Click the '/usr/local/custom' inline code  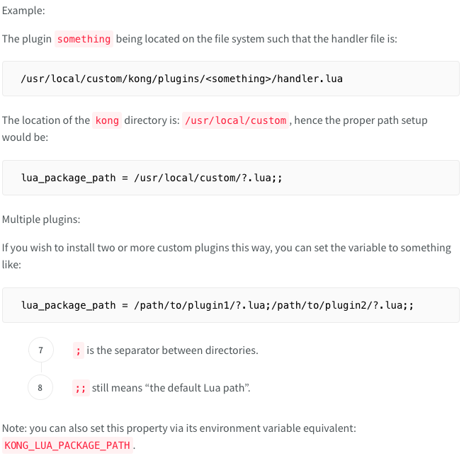[235, 120]
